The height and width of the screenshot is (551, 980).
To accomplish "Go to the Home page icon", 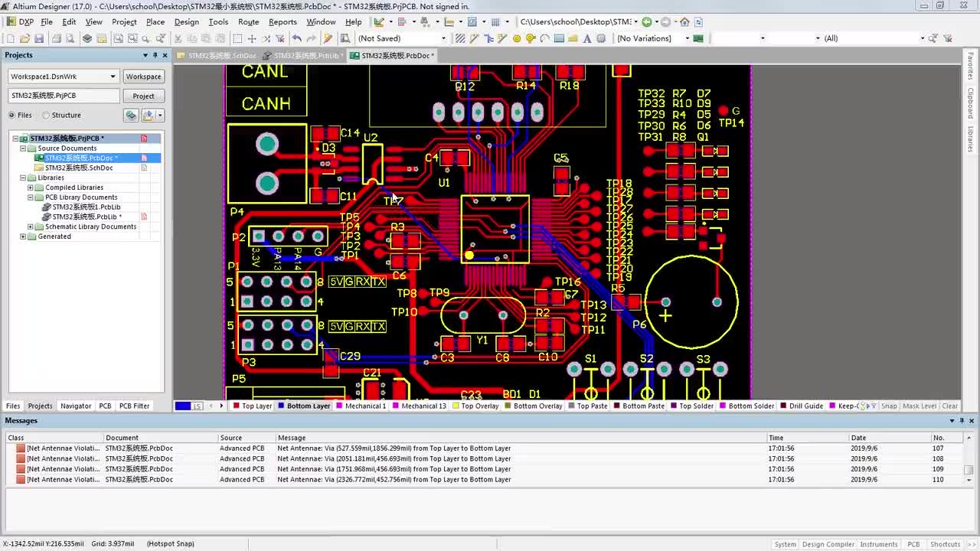I will tap(684, 21).
